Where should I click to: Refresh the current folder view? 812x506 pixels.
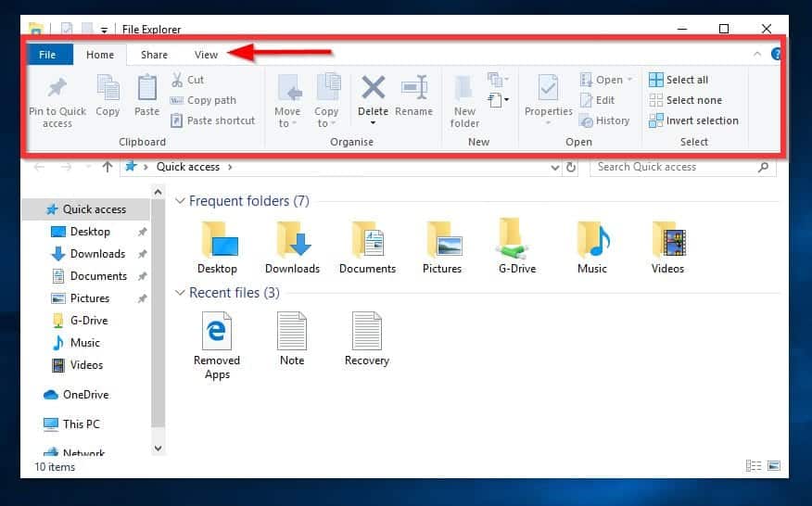click(571, 167)
